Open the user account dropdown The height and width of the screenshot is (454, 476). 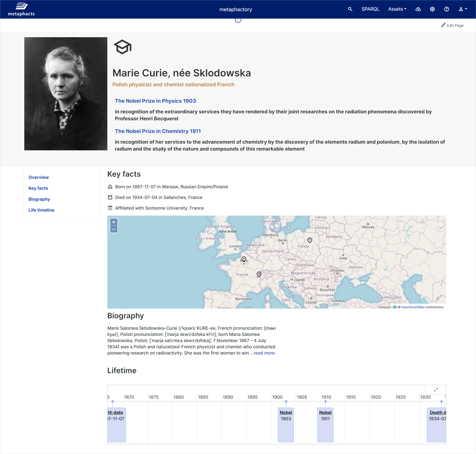[x=463, y=9]
